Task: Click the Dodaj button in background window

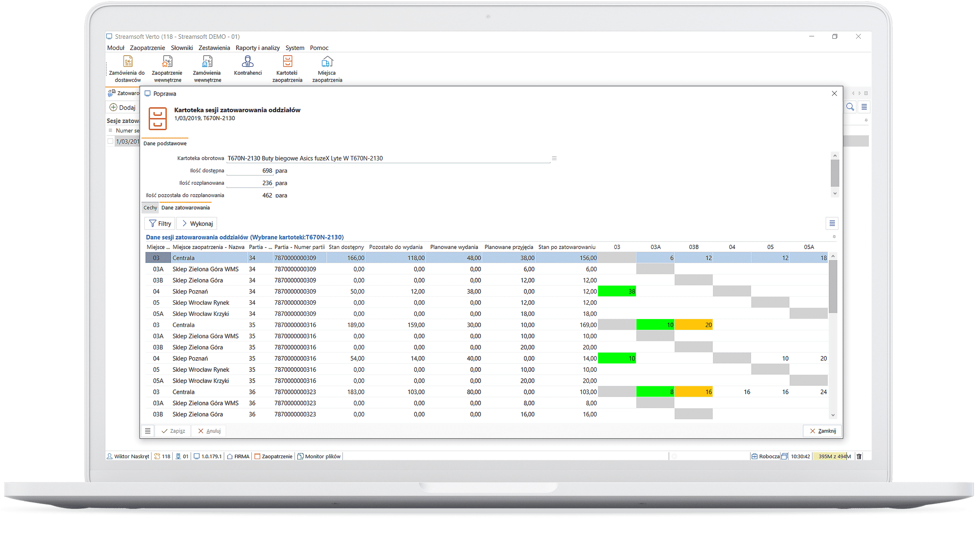Action: click(x=123, y=108)
